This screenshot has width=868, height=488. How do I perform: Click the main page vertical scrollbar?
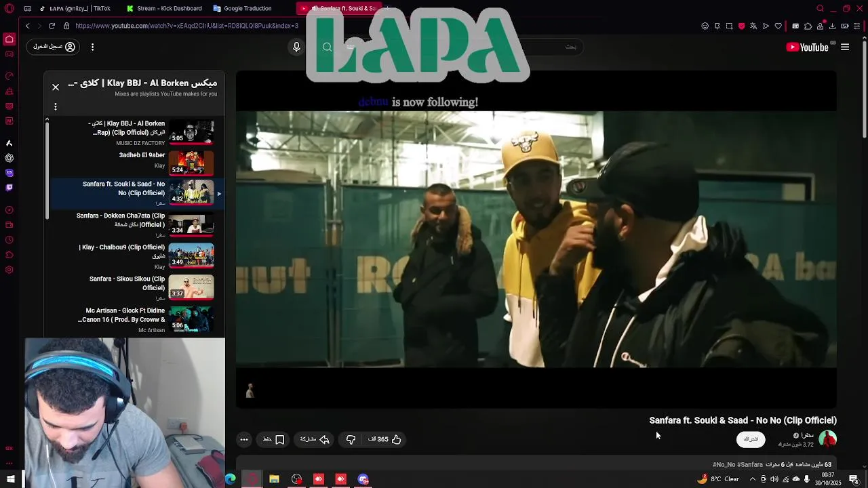point(864,88)
